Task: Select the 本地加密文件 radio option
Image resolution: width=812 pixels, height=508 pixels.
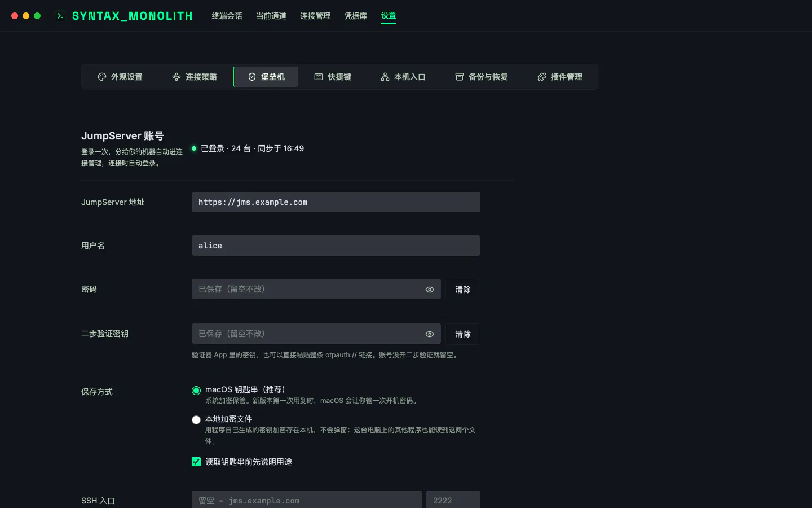Action: click(x=196, y=420)
